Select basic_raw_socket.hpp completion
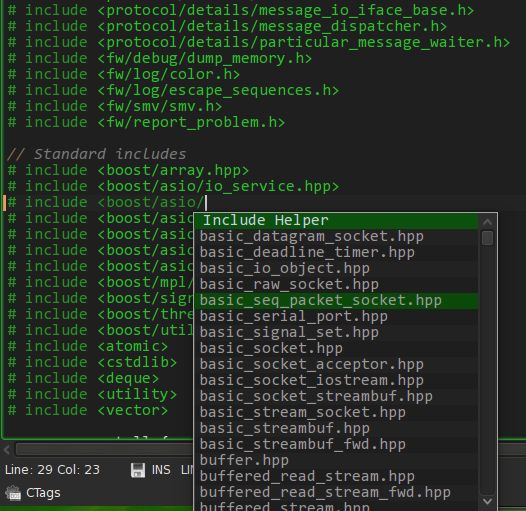Screen dimensions: 526x511 pyautogui.click(x=336, y=284)
